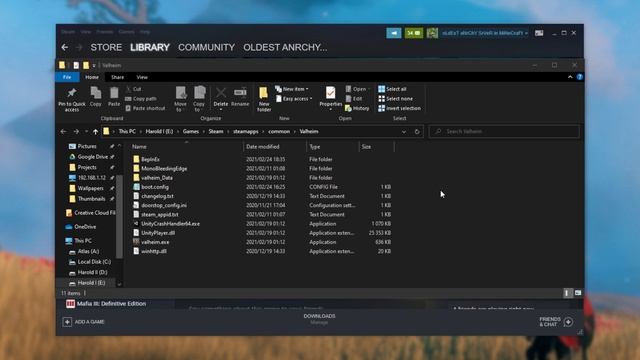Open recent locations dropdown arrow

point(87,131)
